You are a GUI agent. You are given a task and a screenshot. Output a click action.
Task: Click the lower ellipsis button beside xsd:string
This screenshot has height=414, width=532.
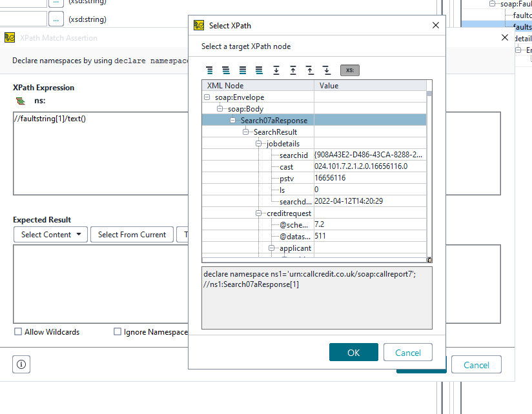[x=56, y=19]
